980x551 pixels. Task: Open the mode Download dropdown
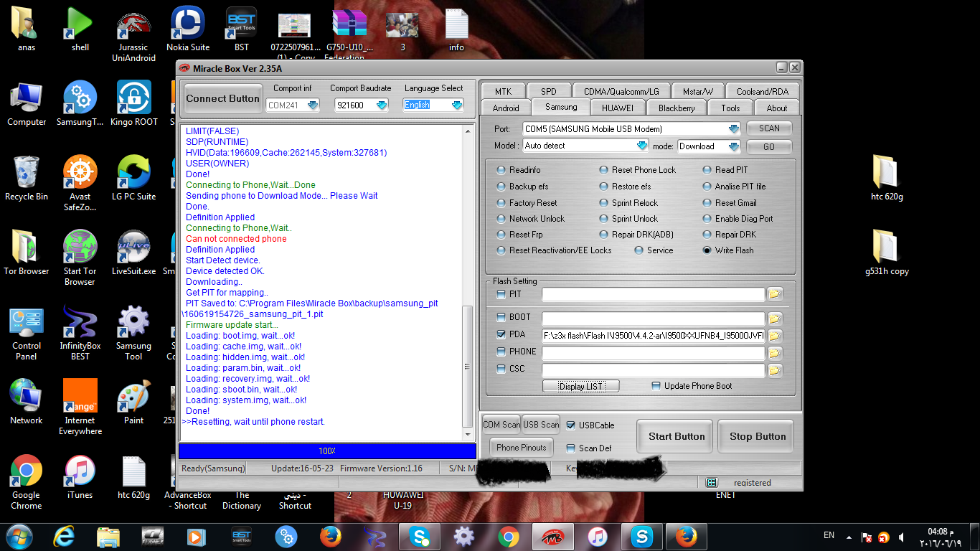pos(733,146)
